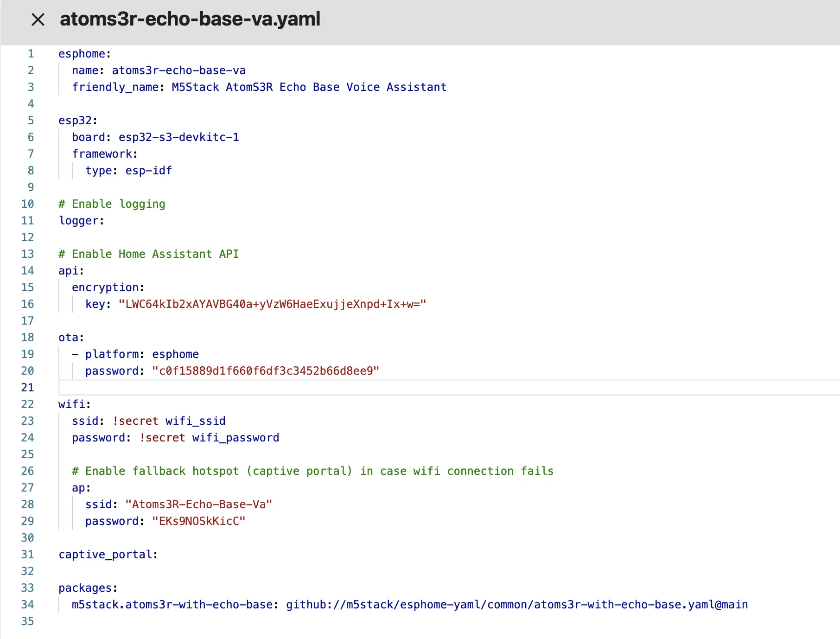Image resolution: width=840 pixels, height=639 pixels.
Task: Click the API encryption key string
Action: [x=272, y=304]
